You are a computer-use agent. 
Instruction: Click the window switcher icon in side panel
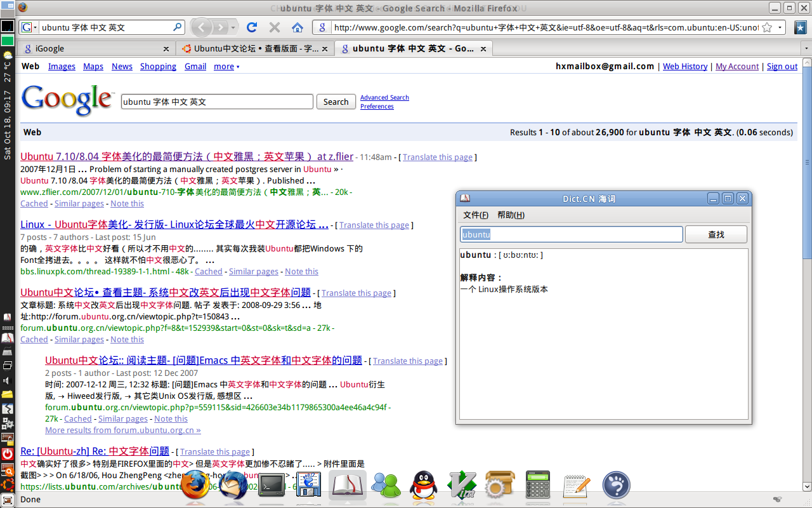tap(8, 365)
